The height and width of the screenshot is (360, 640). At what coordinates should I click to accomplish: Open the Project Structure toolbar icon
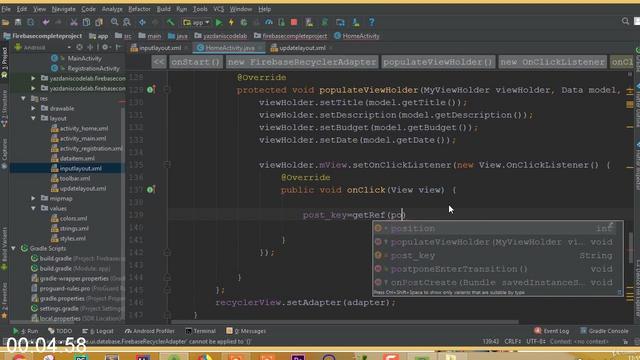pyautogui.click(x=340, y=22)
